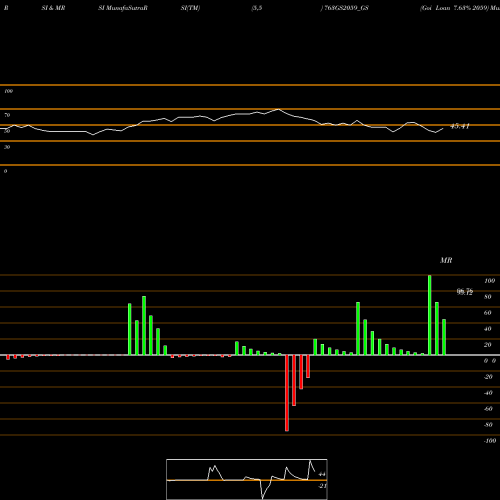Click the '40' label on the MR axis
The width and height of the screenshot is (500, 500).
(x=488, y=329)
